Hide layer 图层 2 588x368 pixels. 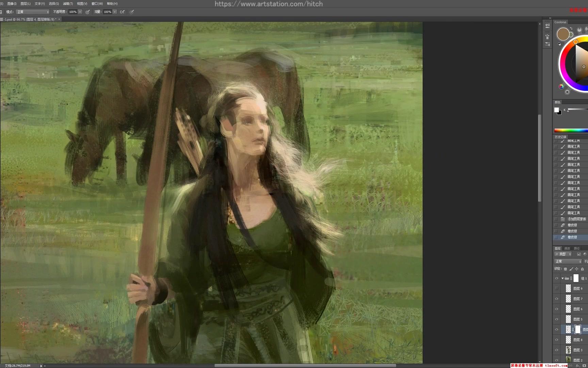(x=557, y=360)
